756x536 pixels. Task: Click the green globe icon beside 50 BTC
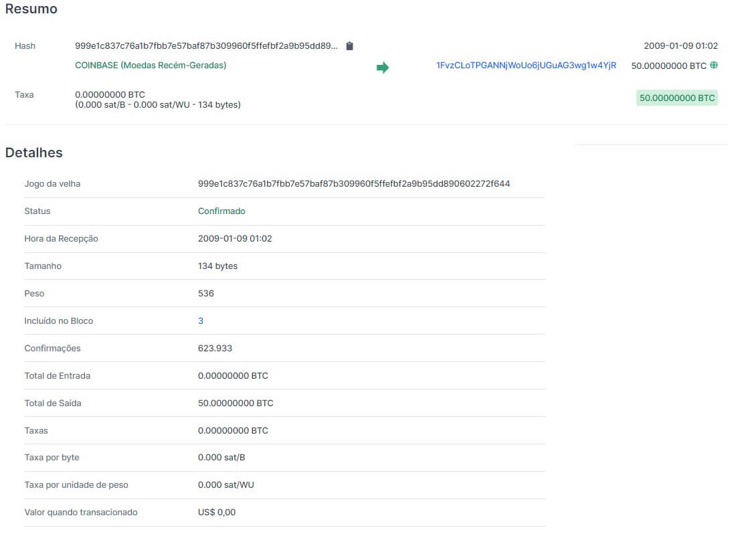(x=714, y=65)
